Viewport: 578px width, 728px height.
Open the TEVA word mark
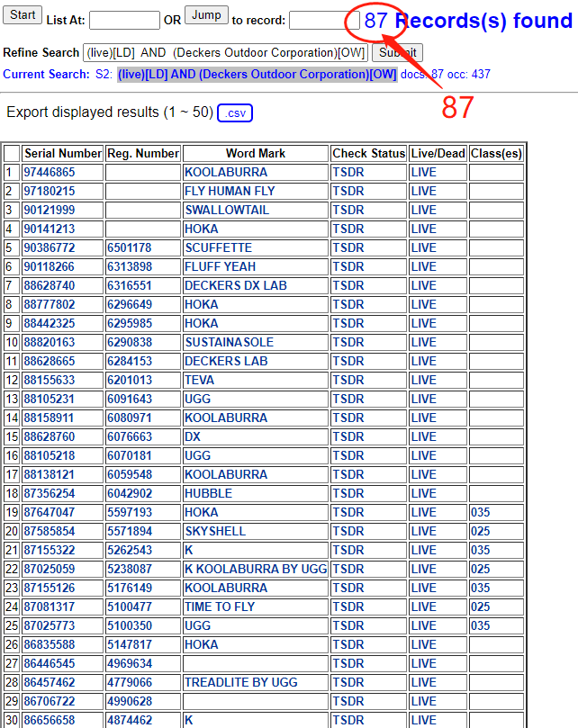tap(199, 381)
